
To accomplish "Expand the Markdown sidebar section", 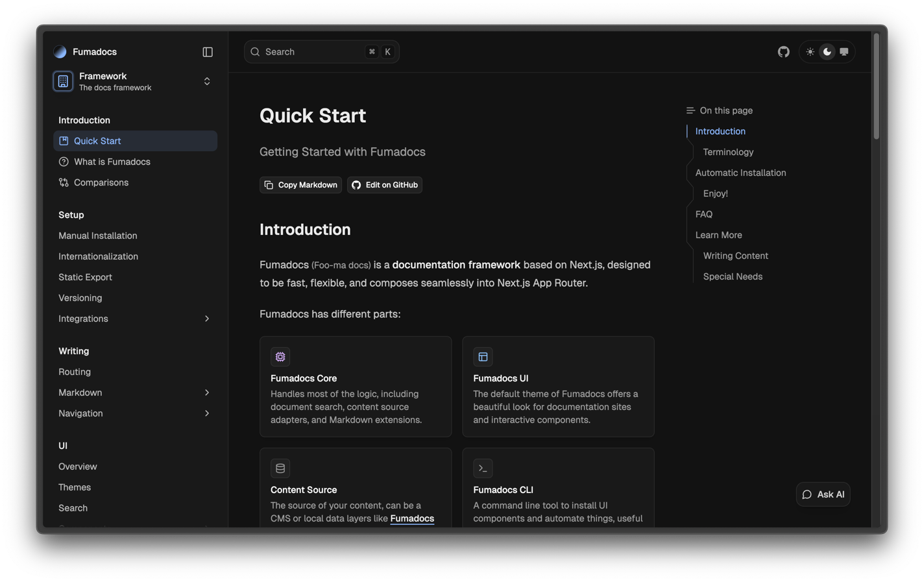I will pyautogui.click(x=206, y=393).
